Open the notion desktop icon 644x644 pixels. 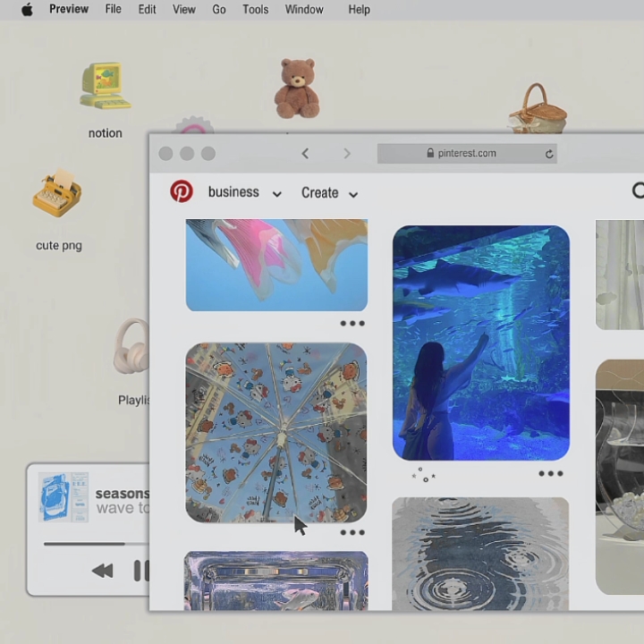point(105,88)
